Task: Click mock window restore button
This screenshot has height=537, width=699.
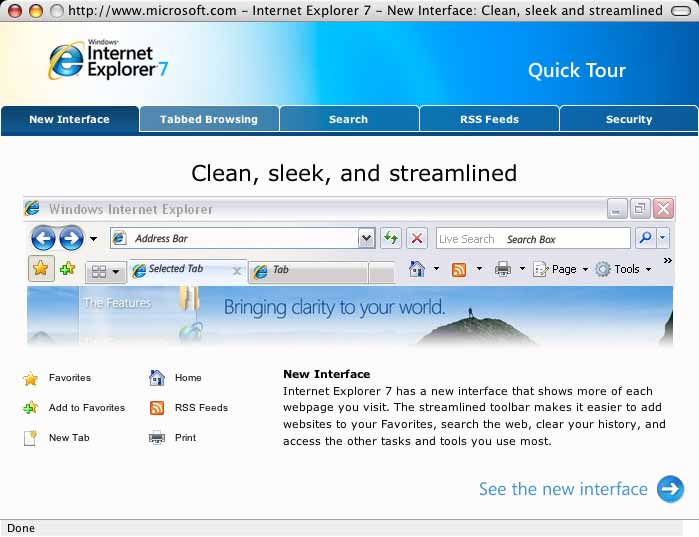Action: 640,209
